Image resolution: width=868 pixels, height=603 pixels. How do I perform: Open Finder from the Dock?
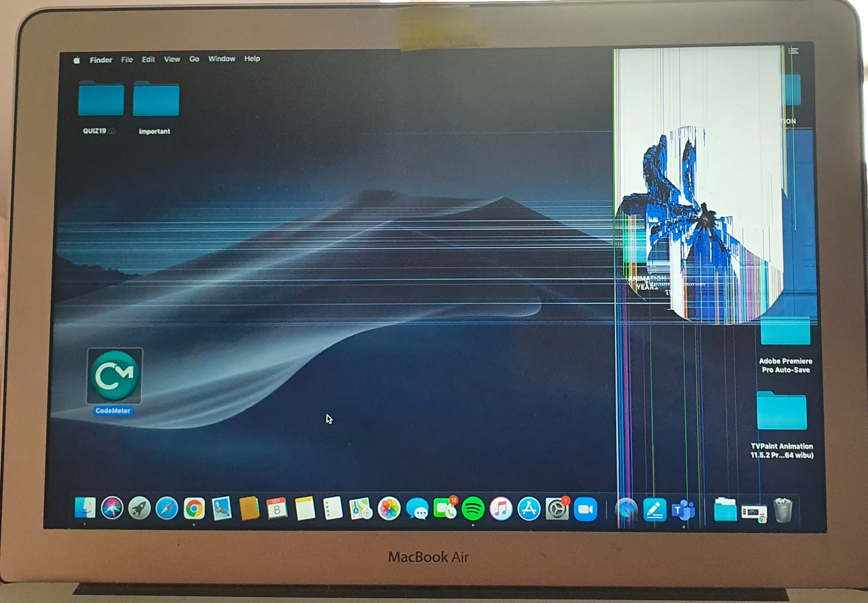(x=85, y=508)
